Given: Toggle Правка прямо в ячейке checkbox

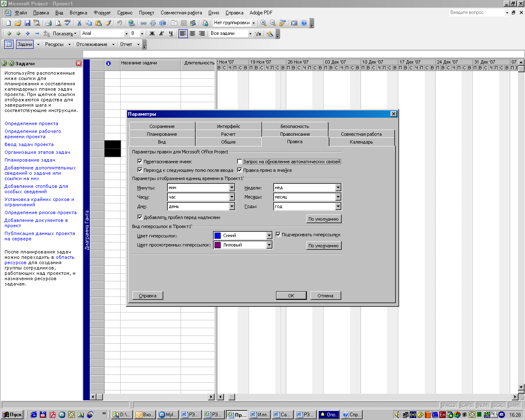Looking at the screenshot, I should (240, 170).
